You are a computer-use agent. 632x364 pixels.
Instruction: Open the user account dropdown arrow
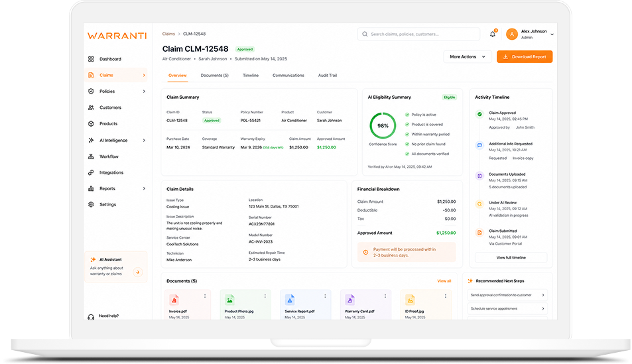click(552, 34)
